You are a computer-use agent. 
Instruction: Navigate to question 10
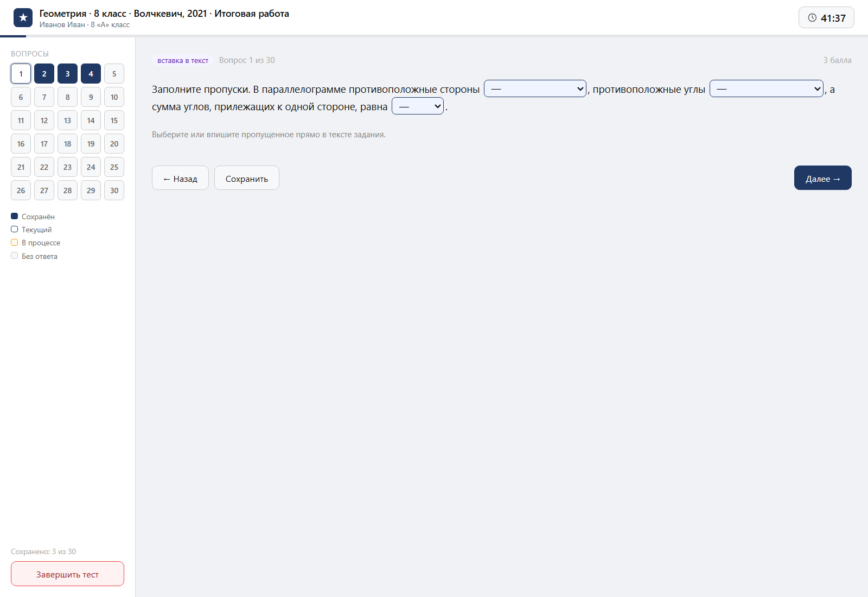[114, 97]
